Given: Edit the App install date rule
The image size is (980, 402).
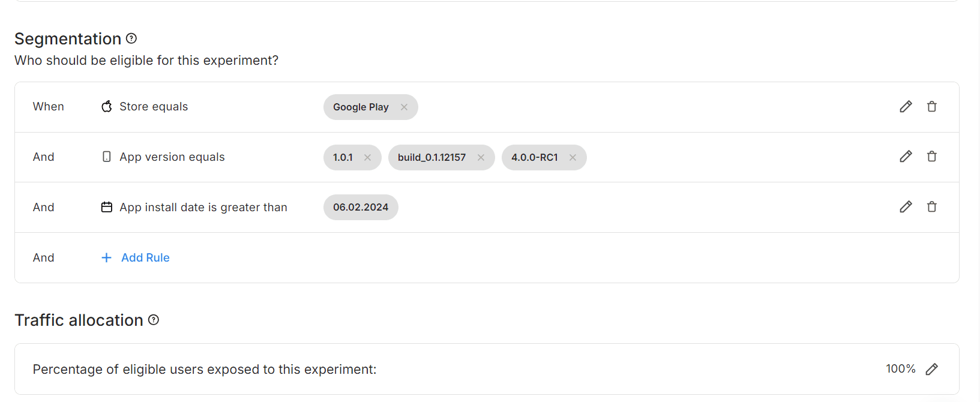Looking at the screenshot, I should 906,206.
